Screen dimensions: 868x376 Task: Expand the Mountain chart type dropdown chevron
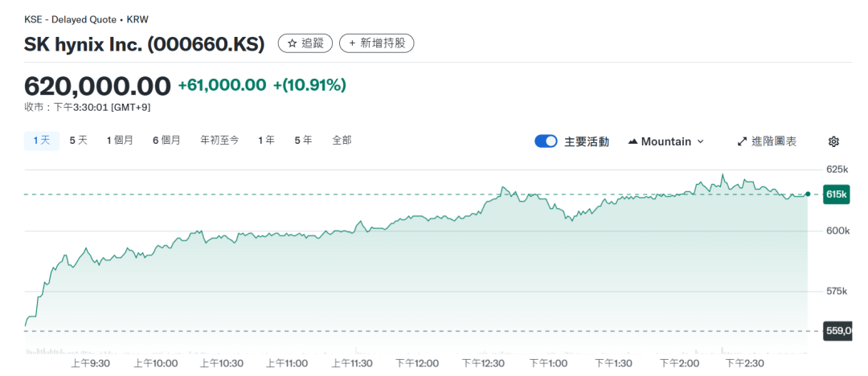coord(700,141)
